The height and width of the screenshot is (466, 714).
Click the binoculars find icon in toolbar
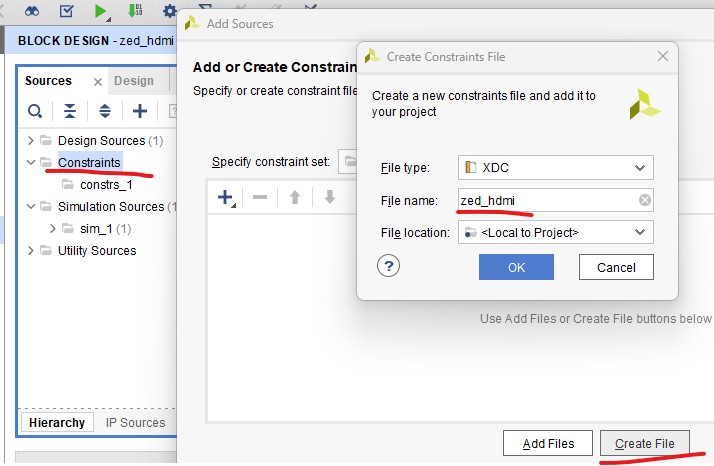click(32, 11)
